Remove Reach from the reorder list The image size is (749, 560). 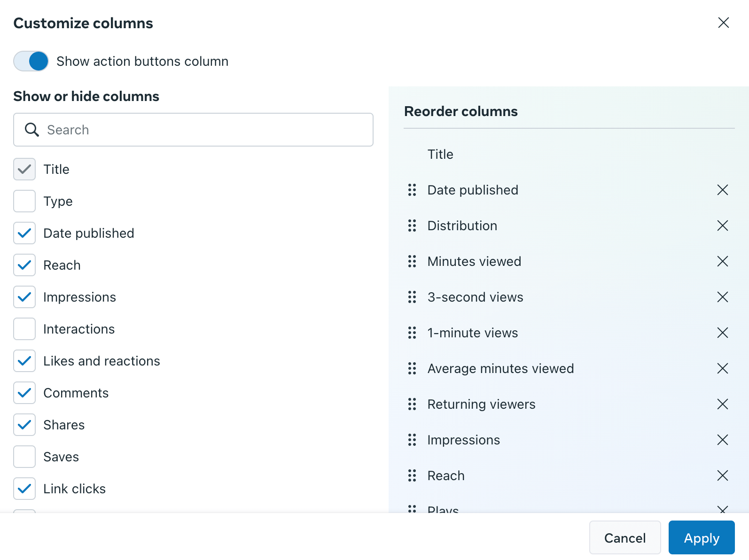click(722, 475)
